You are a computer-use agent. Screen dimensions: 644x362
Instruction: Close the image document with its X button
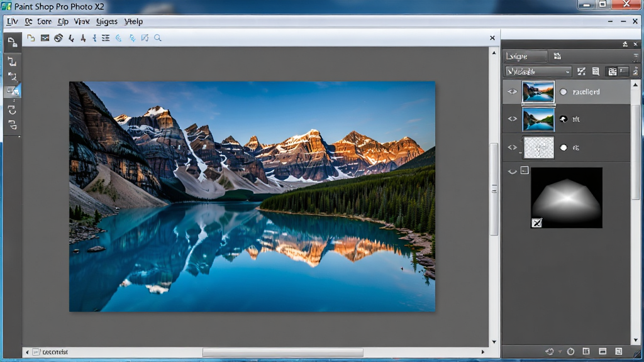coord(492,38)
